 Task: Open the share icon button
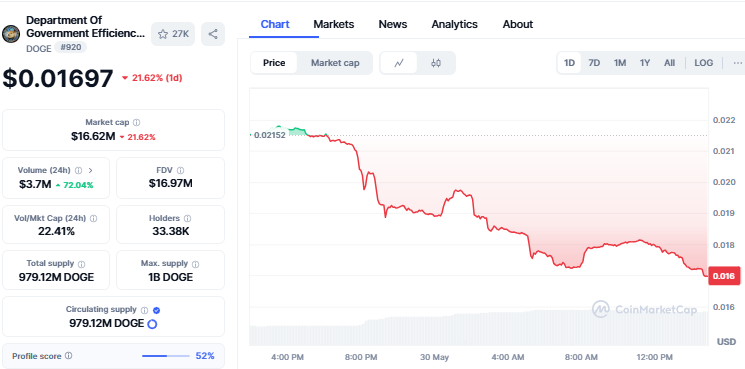pos(213,34)
